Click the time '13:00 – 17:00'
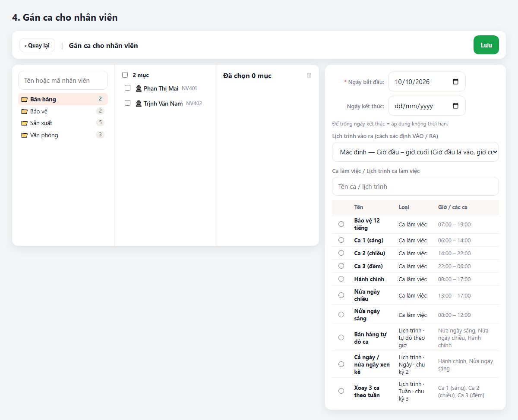This screenshot has width=518, height=420. 455,295
